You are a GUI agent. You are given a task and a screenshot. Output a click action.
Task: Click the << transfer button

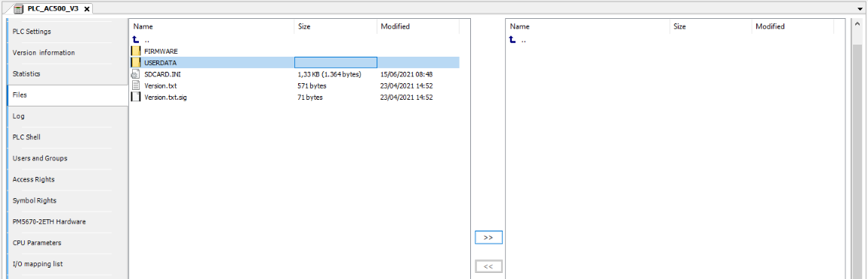tap(488, 266)
